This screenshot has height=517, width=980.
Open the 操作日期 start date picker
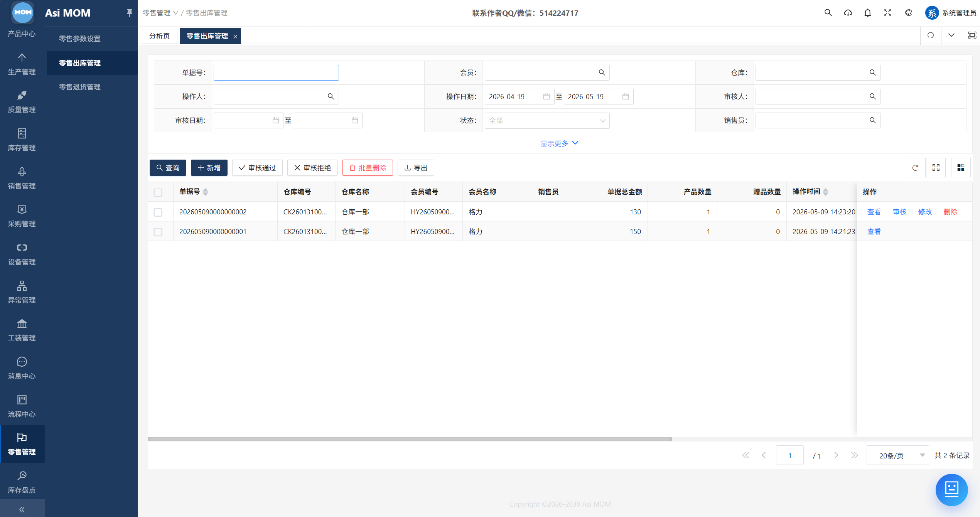519,96
